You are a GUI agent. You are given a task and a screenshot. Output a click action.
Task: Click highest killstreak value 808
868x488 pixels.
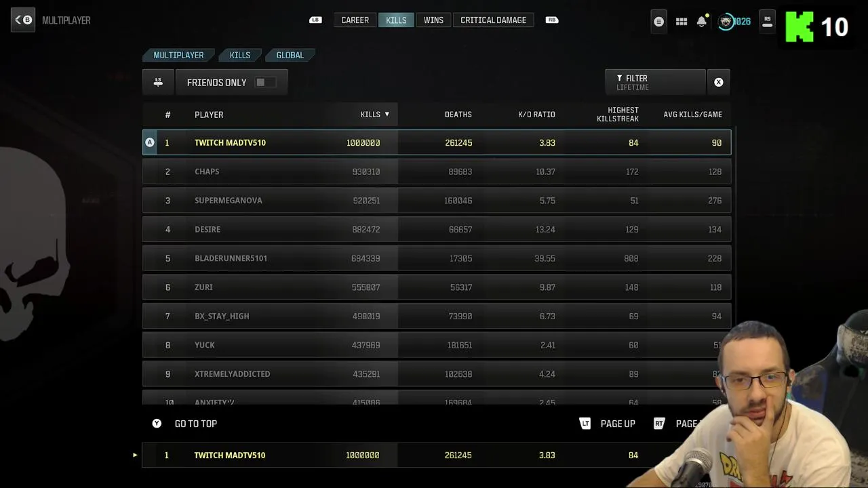tap(631, 258)
